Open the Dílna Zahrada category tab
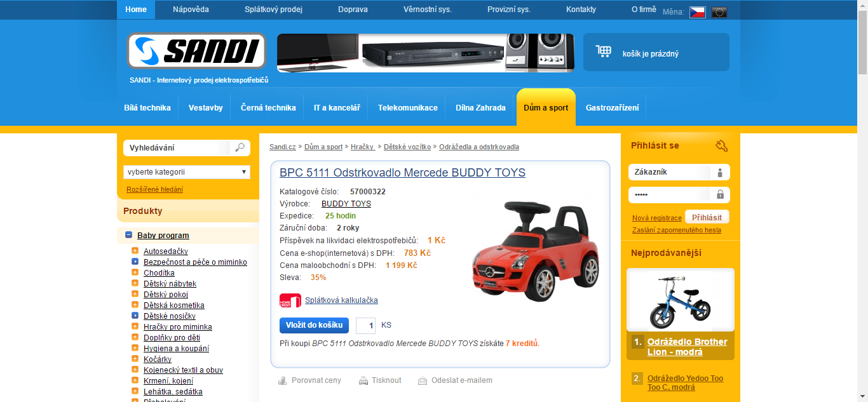The width and height of the screenshot is (868, 402). pyautogui.click(x=480, y=108)
